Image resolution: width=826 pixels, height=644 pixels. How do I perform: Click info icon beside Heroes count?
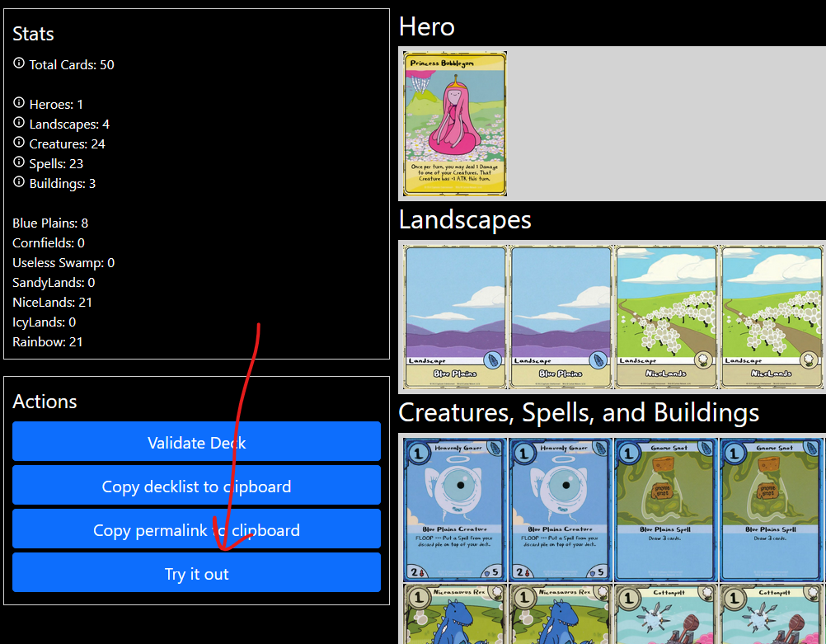coord(19,103)
